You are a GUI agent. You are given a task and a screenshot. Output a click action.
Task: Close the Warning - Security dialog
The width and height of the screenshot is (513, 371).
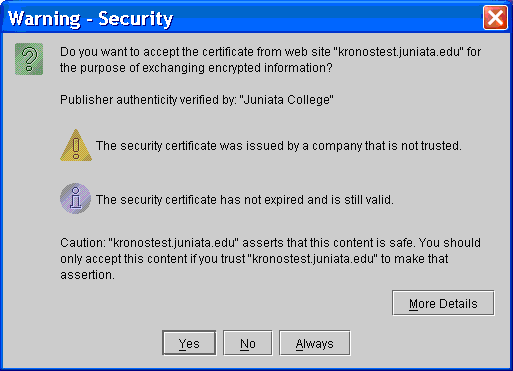[x=495, y=17]
